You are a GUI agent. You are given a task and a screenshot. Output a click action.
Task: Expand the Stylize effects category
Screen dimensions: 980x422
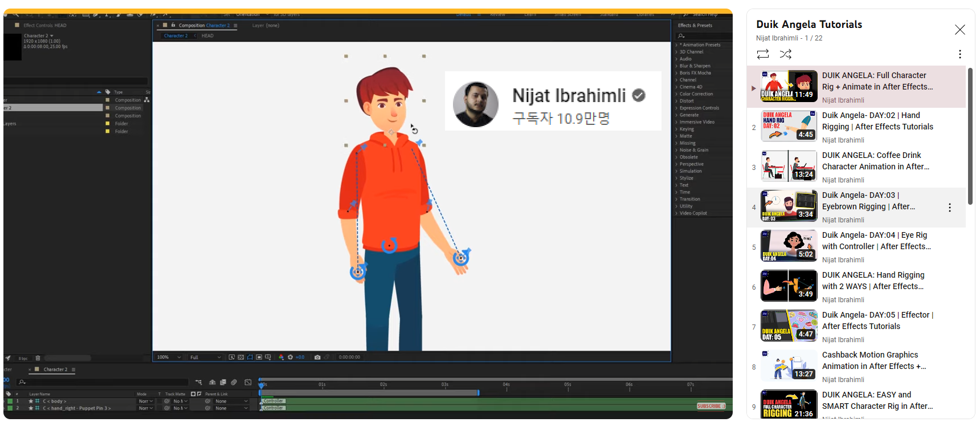[677, 178]
